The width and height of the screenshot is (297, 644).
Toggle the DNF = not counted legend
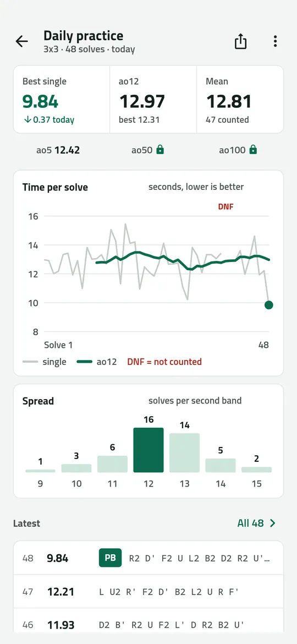coord(164,362)
